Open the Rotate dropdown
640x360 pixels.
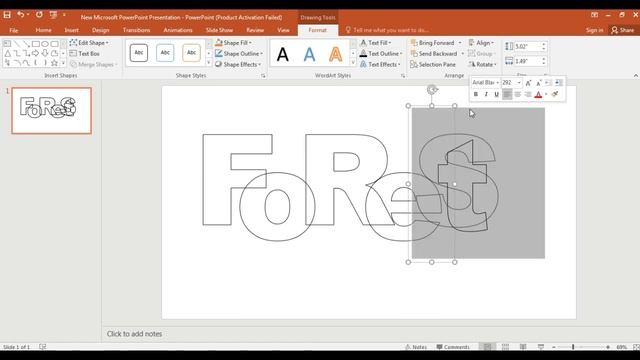click(x=482, y=64)
